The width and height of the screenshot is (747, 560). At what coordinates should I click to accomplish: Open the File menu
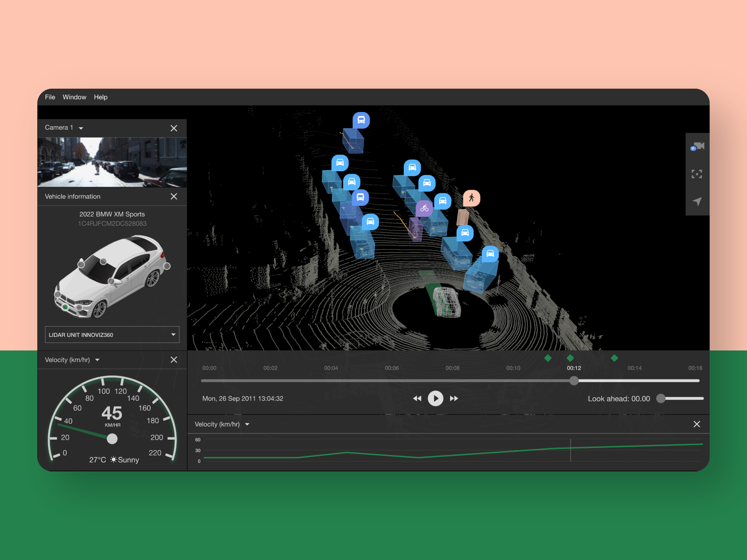pyautogui.click(x=50, y=97)
